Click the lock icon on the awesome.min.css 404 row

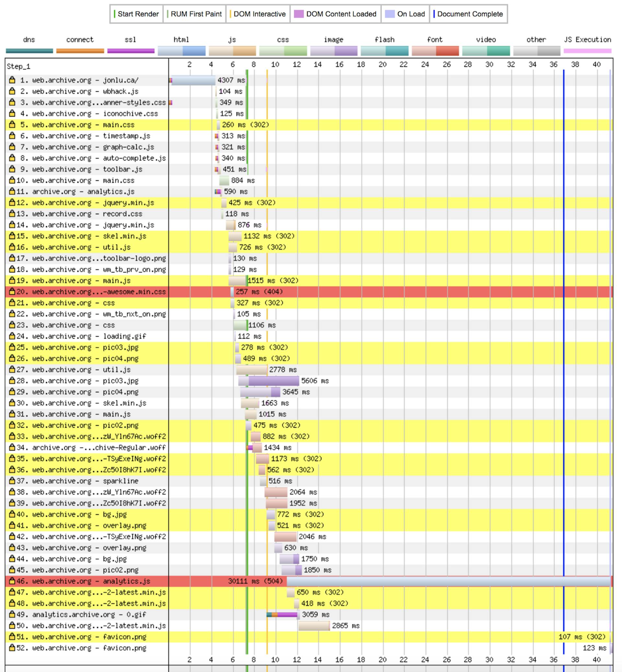pos(12,292)
